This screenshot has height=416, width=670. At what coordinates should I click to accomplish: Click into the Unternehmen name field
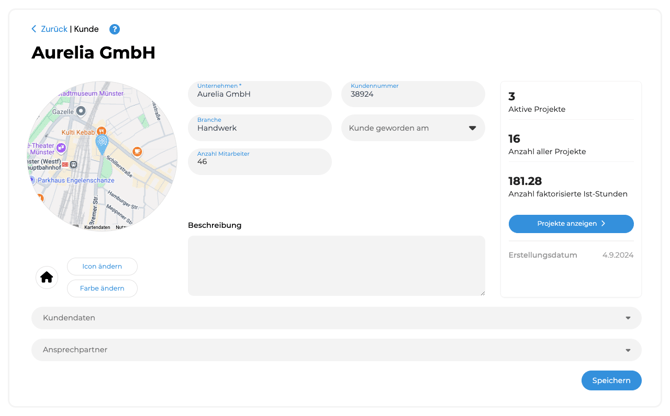click(260, 95)
